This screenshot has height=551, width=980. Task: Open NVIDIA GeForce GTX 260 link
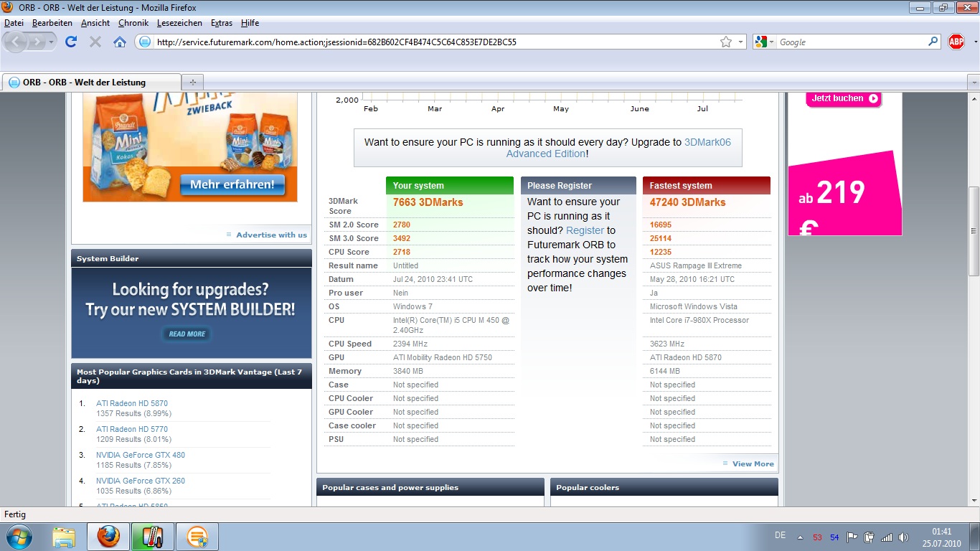pyautogui.click(x=141, y=481)
